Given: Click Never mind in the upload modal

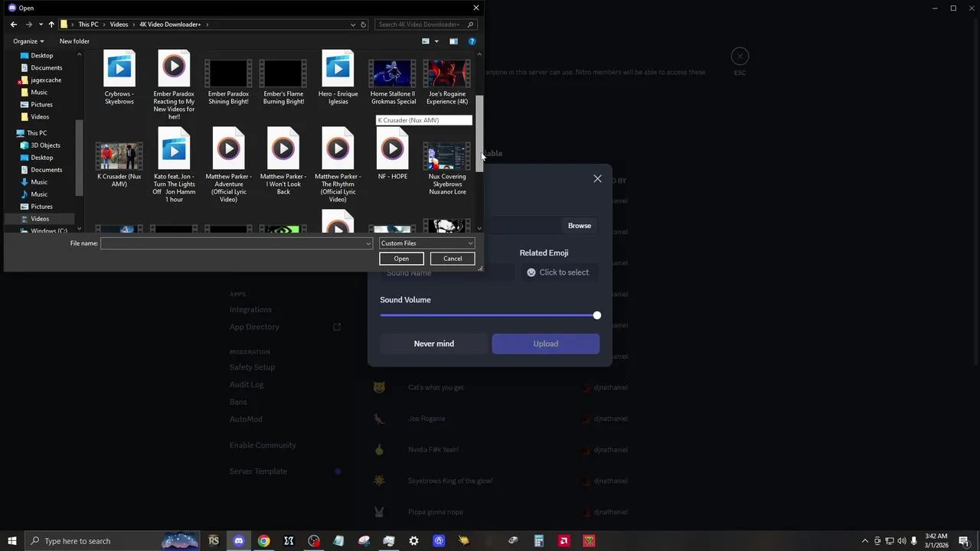Looking at the screenshot, I should 434,344.
